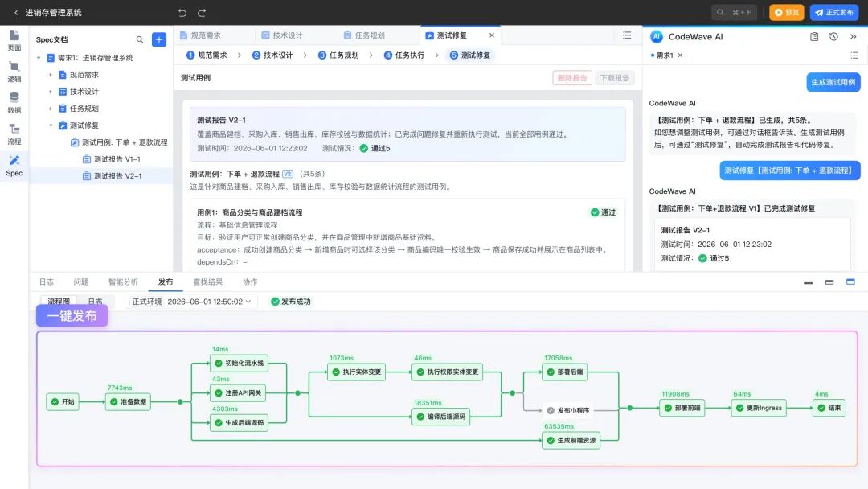This screenshot has height=489, width=868.
Task: Expand the 规范需求 tree node
Action: tap(51, 75)
